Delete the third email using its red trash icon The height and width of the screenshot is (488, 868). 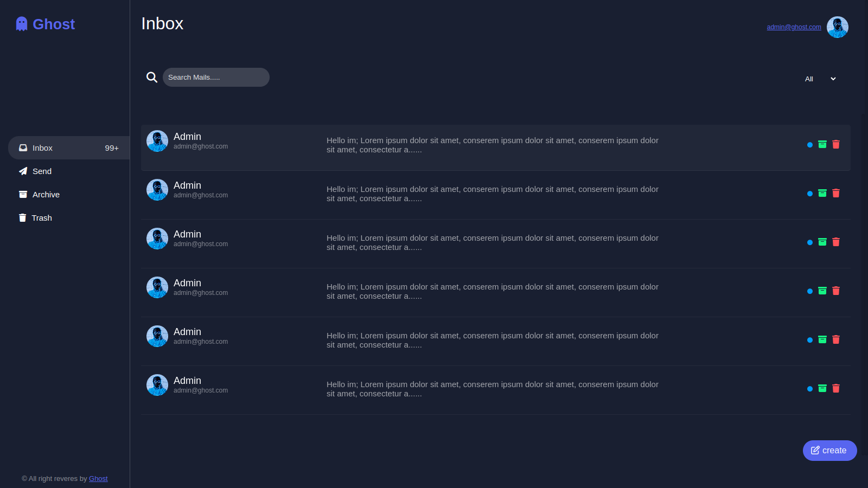836,242
